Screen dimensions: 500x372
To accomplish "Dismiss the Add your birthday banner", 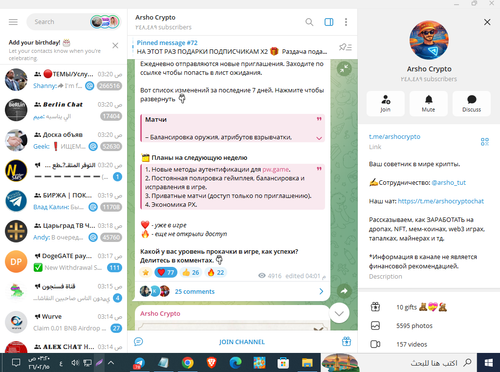I will tap(115, 45).
